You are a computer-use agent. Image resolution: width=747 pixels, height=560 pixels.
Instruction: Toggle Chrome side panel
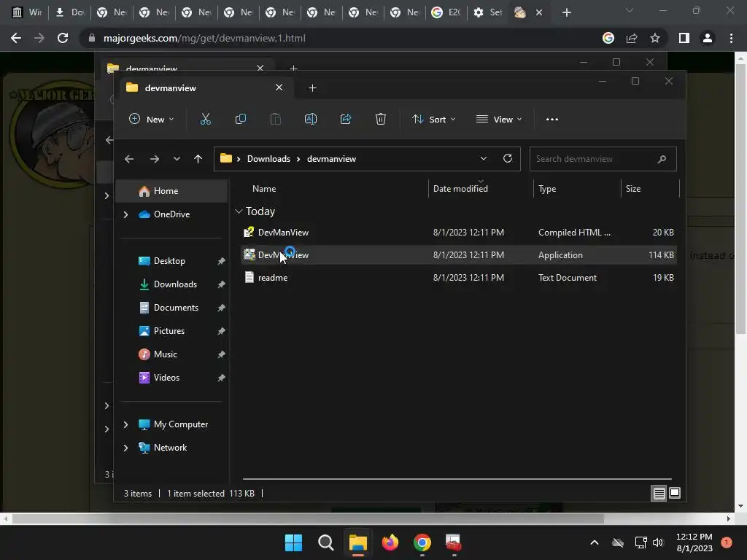pyautogui.click(x=684, y=38)
